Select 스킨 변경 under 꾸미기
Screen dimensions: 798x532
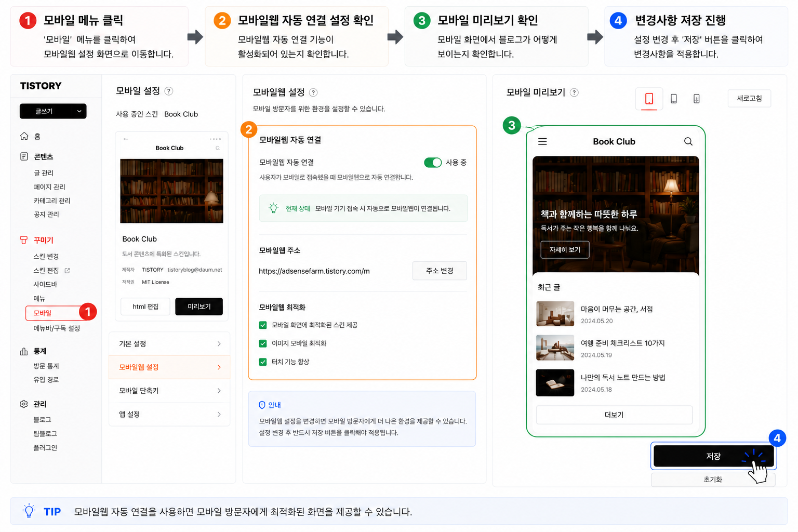[x=46, y=257]
